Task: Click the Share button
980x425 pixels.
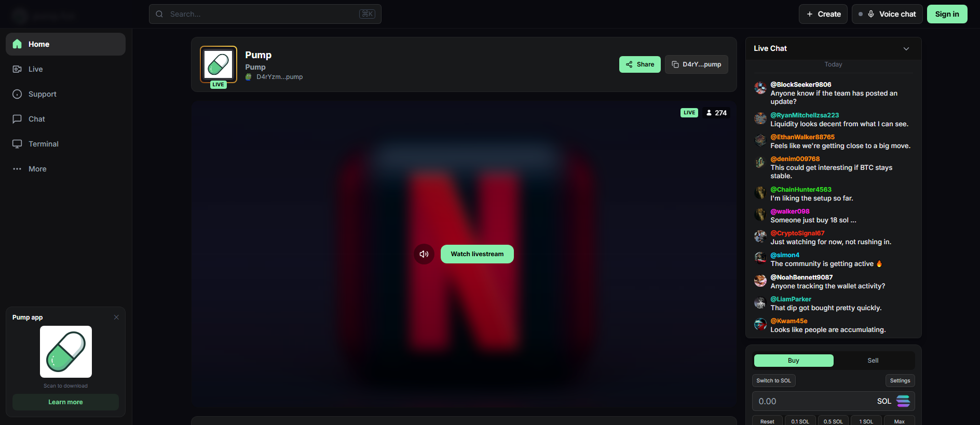Action: [640, 64]
